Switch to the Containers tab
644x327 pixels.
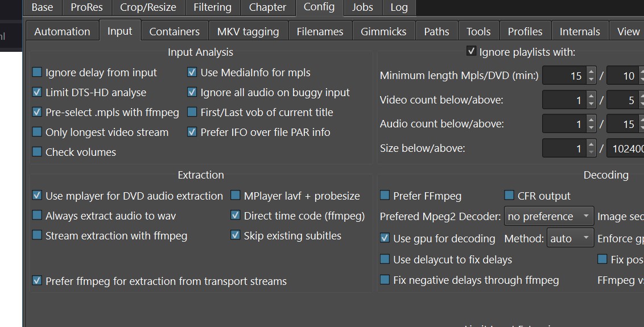(174, 31)
